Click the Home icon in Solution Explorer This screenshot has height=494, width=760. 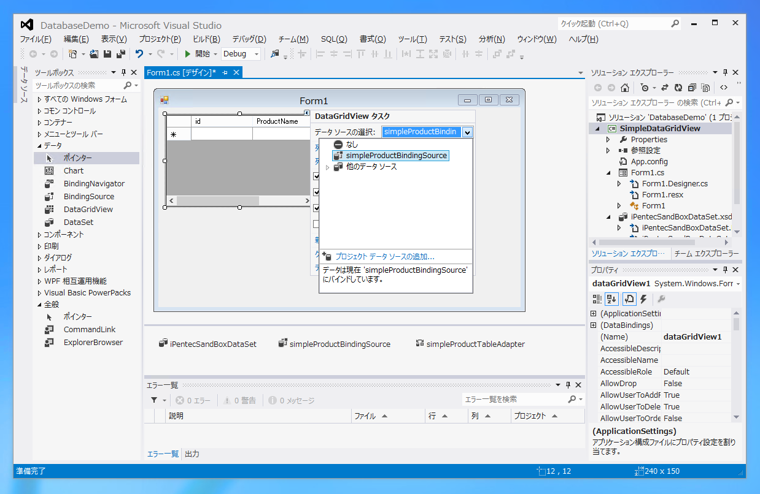pos(625,88)
